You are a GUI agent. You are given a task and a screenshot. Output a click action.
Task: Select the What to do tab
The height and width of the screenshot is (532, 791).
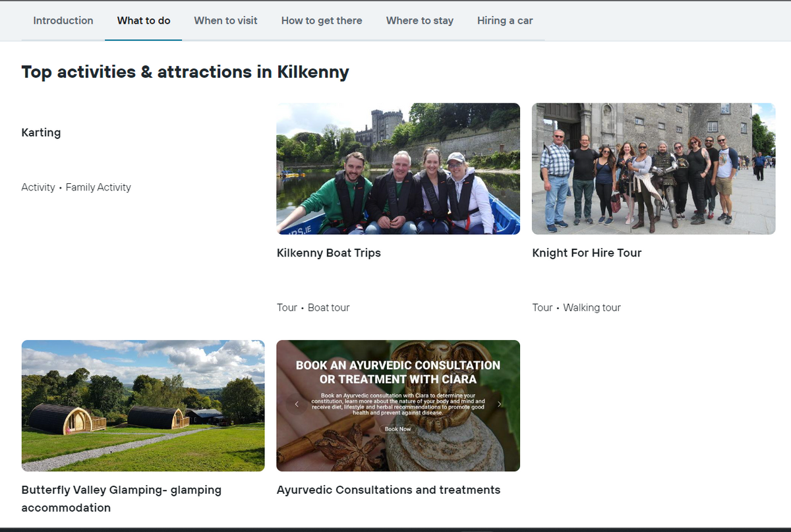143,20
